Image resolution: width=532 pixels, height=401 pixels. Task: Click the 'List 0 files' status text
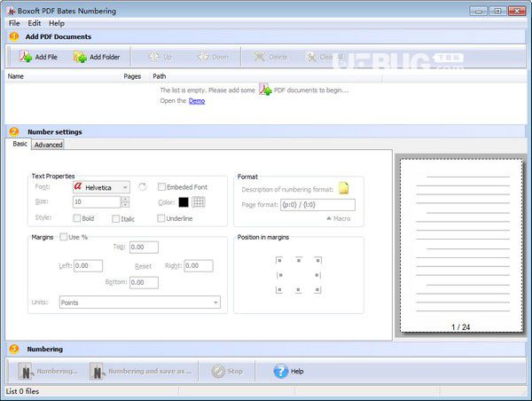click(22, 391)
